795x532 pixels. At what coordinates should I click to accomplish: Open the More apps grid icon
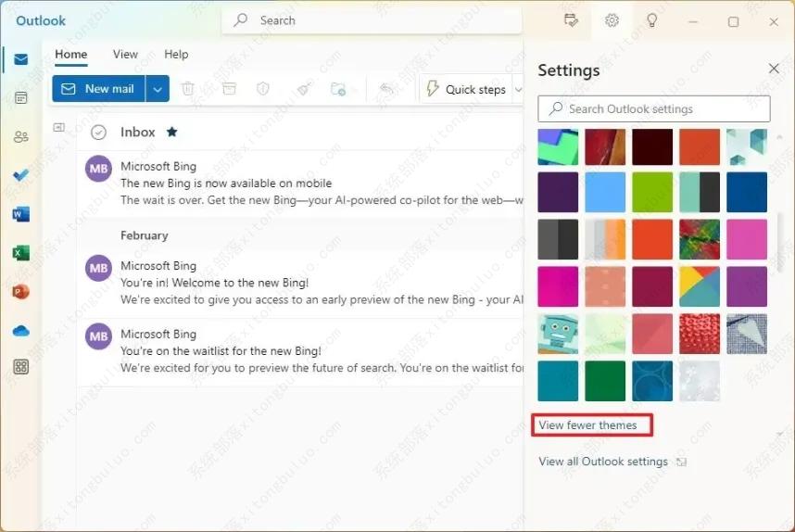coord(20,367)
